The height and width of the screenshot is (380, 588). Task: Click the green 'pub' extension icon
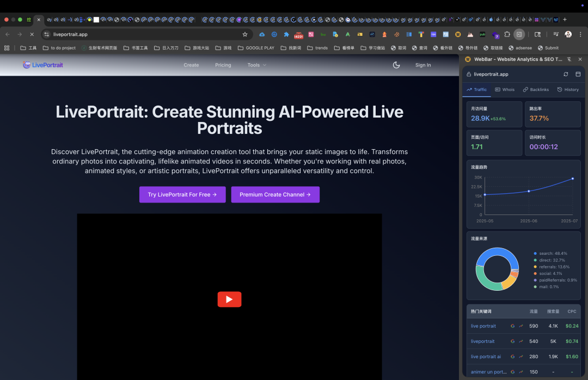click(x=482, y=34)
